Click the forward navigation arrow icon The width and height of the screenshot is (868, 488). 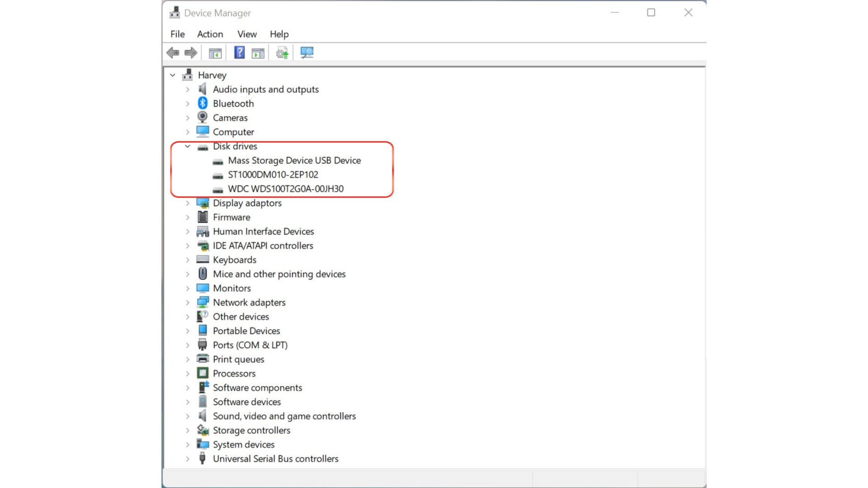[190, 52]
